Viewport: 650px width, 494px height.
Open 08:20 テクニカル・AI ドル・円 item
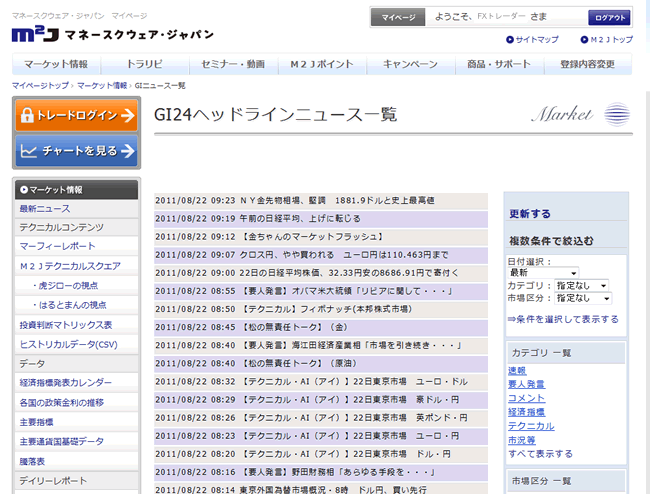click(321, 454)
